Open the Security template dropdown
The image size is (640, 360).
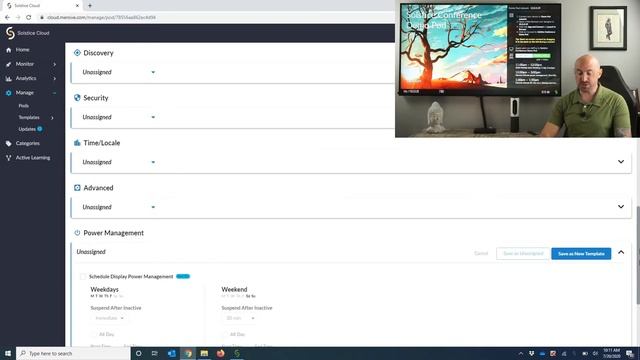[x=119, y=117]
